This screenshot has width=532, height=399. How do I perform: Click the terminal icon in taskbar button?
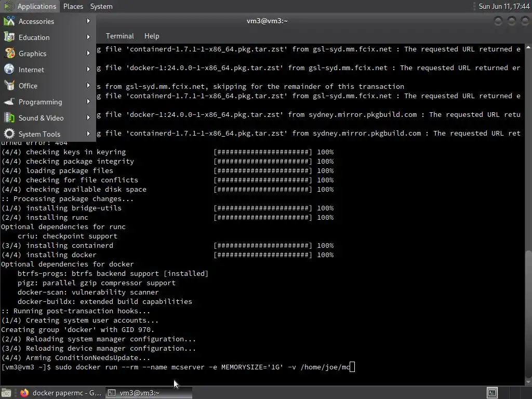tap(111, 393)
